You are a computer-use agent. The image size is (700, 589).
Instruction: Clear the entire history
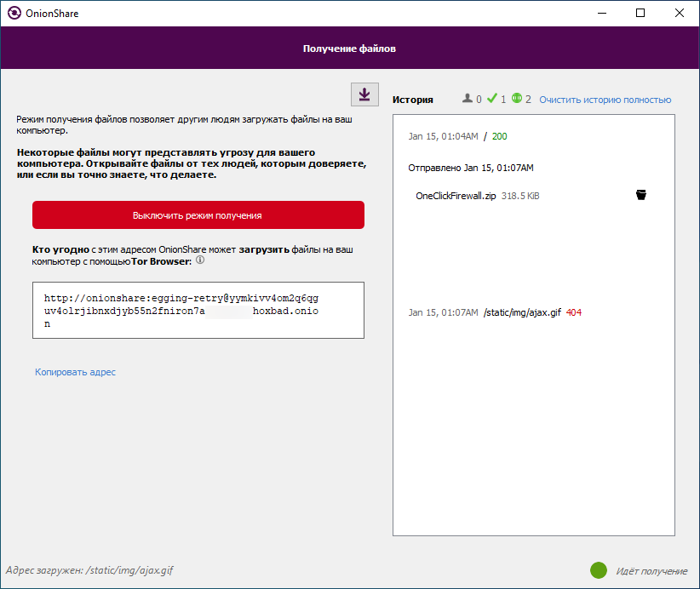pos(605,100)
